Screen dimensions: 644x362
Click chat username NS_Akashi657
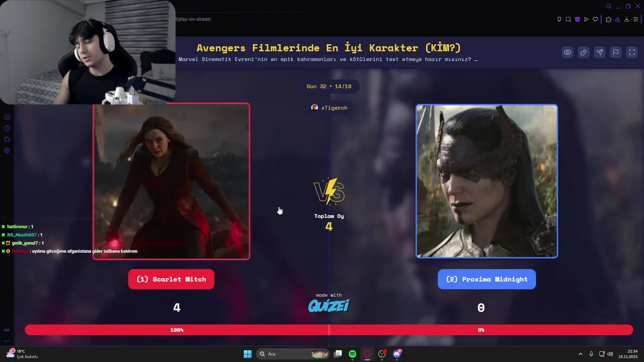pos(22,235)
